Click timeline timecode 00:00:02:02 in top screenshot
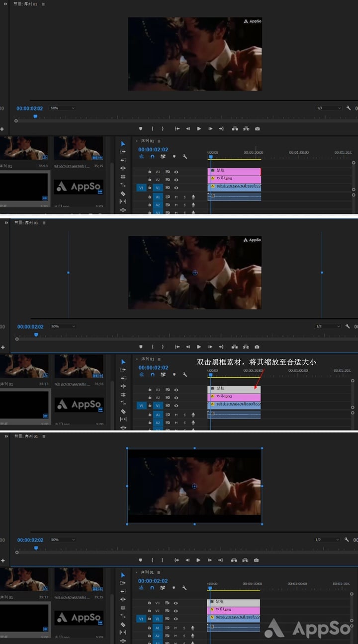 [153, 149]
